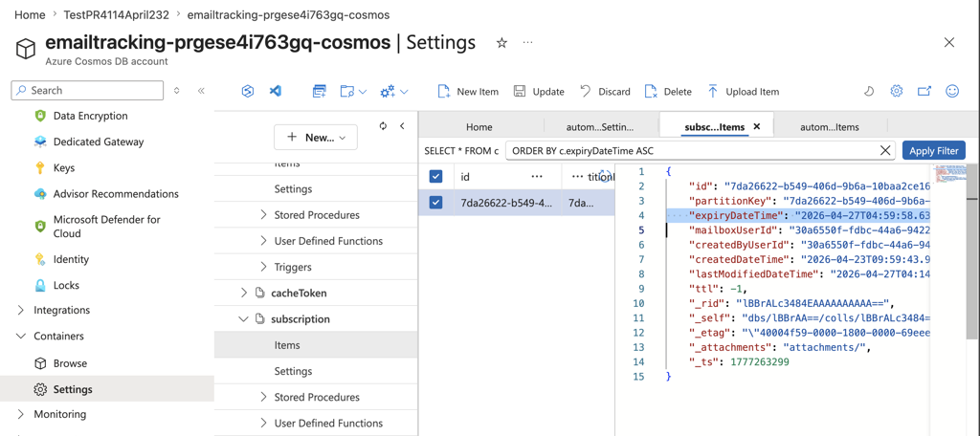
Task: Click the emailtracking-prgese4i763gq-cosmos breadcrumb
Action: pos(288,14)
